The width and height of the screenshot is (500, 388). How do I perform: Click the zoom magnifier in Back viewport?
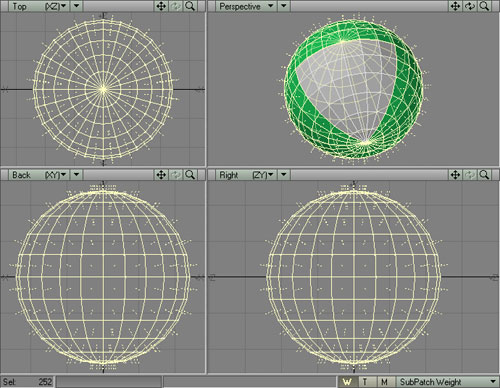[x=190, y=175]
